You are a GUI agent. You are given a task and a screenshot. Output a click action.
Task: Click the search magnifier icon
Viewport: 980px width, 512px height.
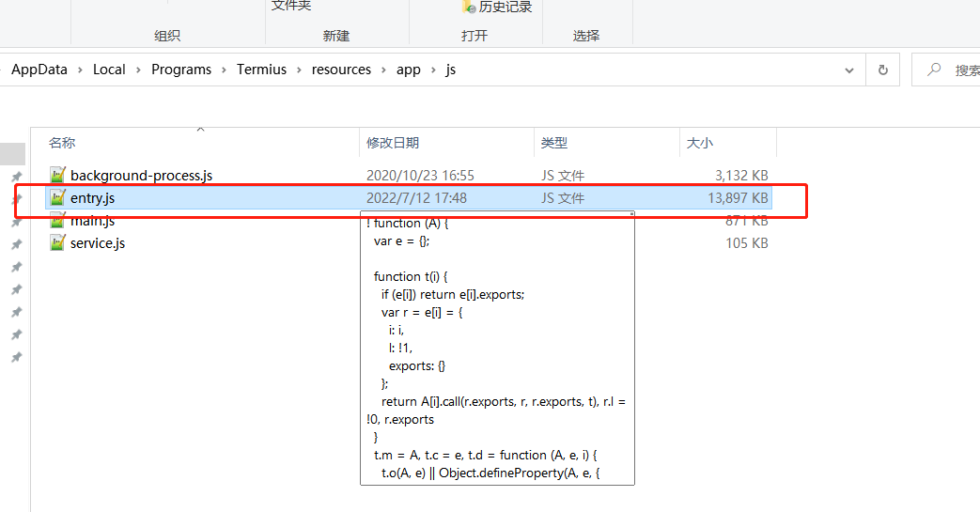pyautogui.click(x=934, y=70)
